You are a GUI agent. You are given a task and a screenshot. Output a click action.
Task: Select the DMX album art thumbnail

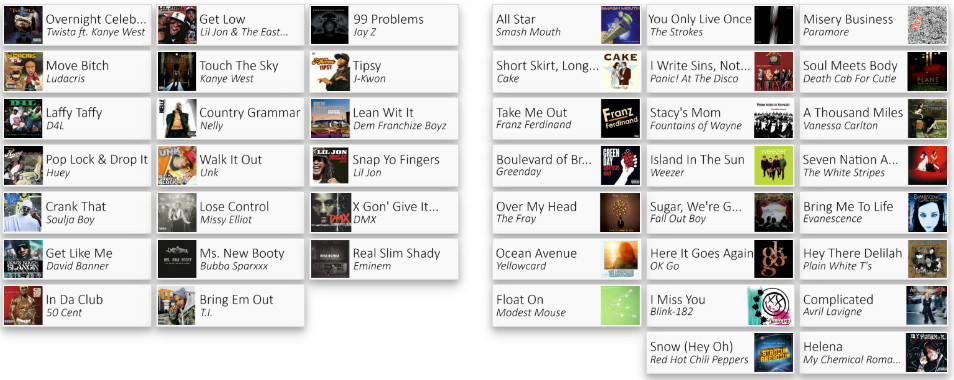pos(330,212)
